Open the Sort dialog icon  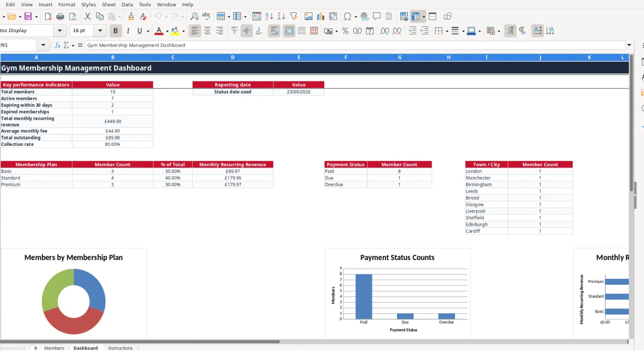point(257,17)
